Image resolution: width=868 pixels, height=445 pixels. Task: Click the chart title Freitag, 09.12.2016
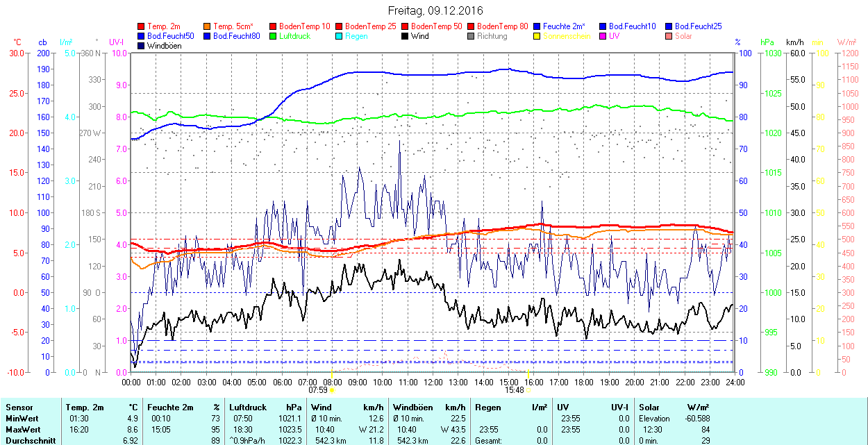(x=435, y=10)
